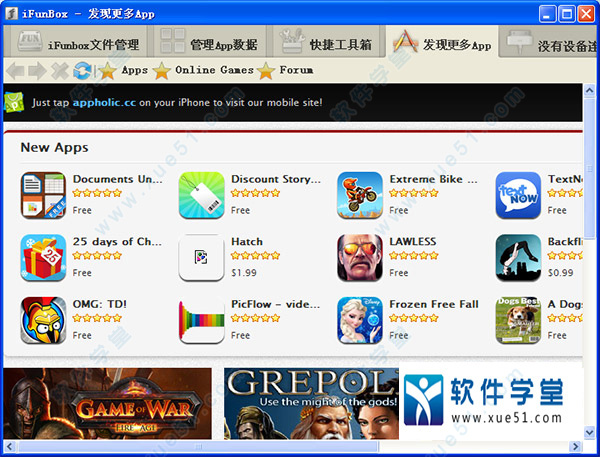Open the TextNow app icon
The height and width of the screenshot is (457, 600).
click(518, 195)
